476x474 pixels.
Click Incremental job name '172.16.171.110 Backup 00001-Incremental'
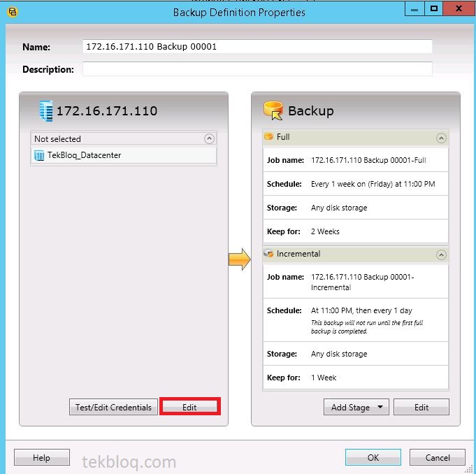362,282
